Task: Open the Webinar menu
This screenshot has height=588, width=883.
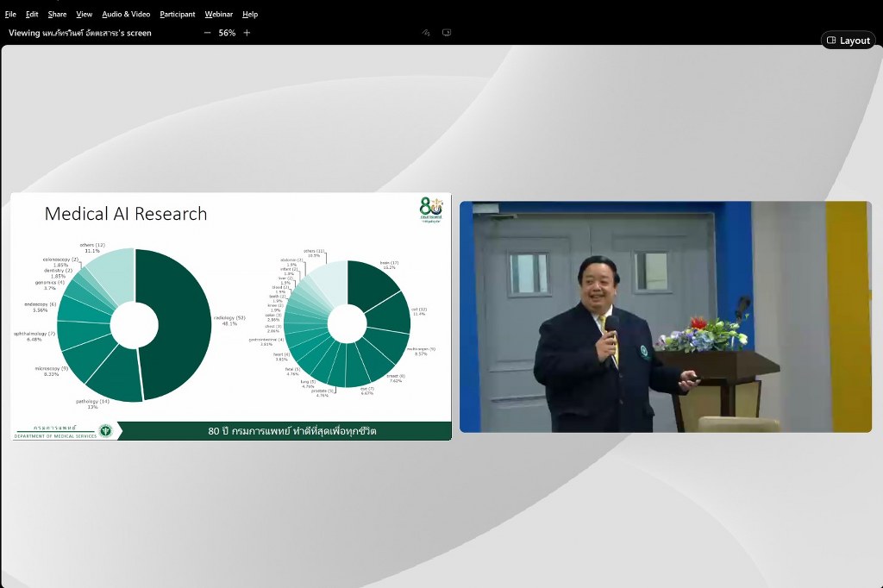Action: tap(218, 15)
